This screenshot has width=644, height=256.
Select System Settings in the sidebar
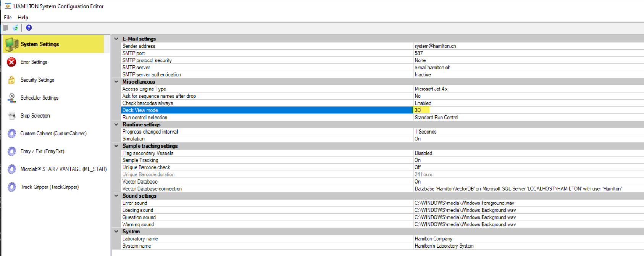[53, 44]
